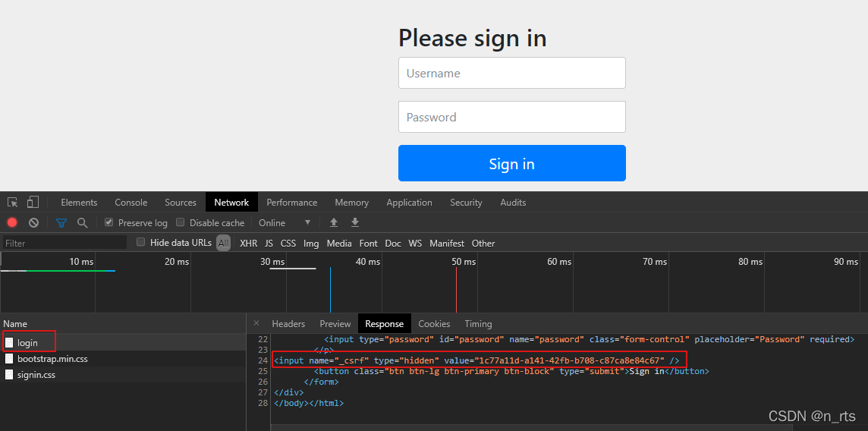The height and width of the screenshot is (431, 868).
Task: Toggle the device toolbar icon
Action: pyautogui.click(x=33, y=203)
